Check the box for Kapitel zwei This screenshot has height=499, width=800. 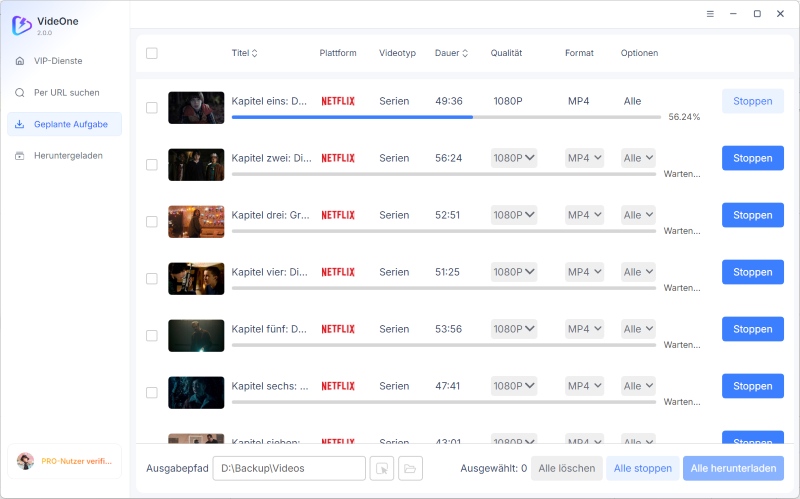(x=152, y=165)
